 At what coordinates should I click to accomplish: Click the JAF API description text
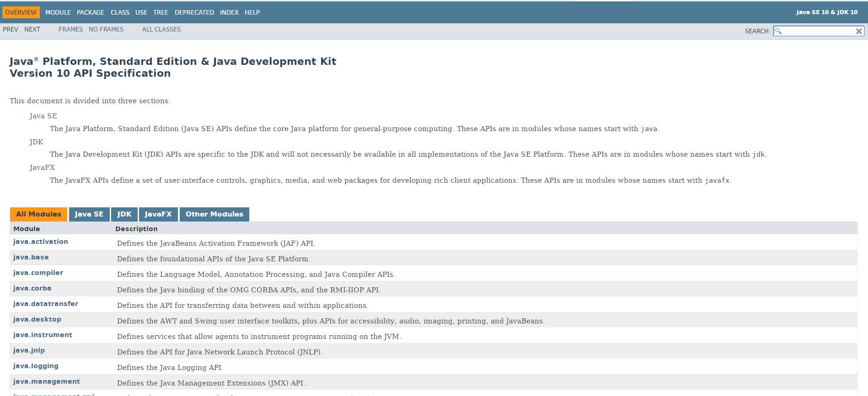pyautogui.click(x=216, y=243)
